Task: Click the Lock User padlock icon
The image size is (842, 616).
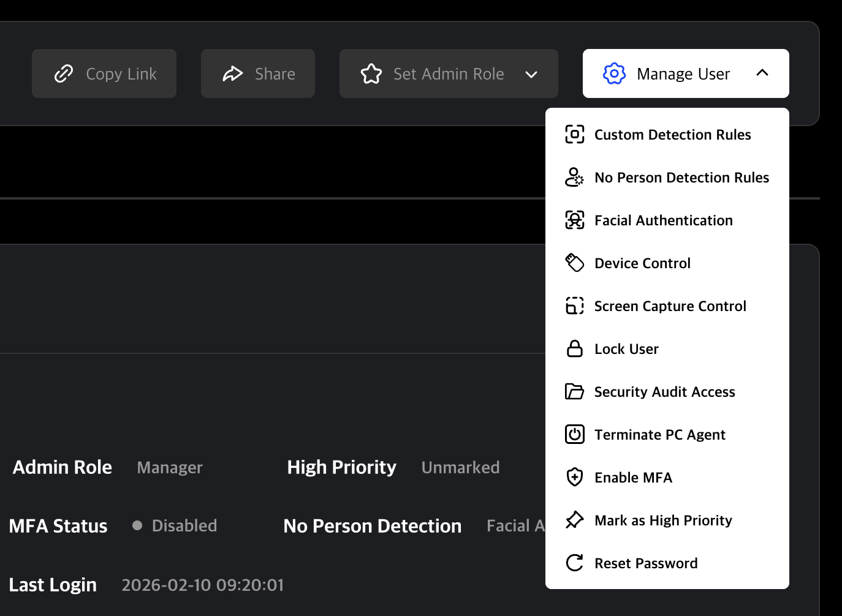Action: [574, 349]
